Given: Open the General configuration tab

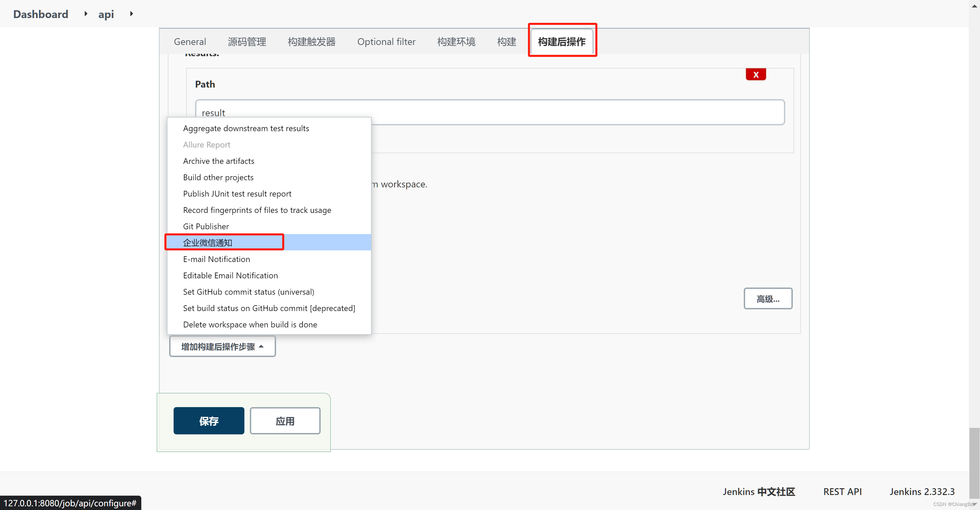Looking at the screenshot, I should pyautogui.click(x=190, y=42).
